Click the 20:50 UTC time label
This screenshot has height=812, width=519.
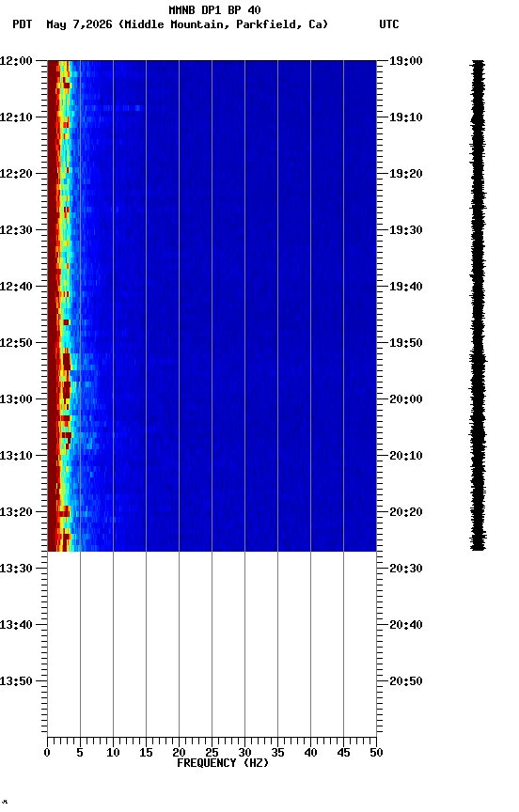406,682
